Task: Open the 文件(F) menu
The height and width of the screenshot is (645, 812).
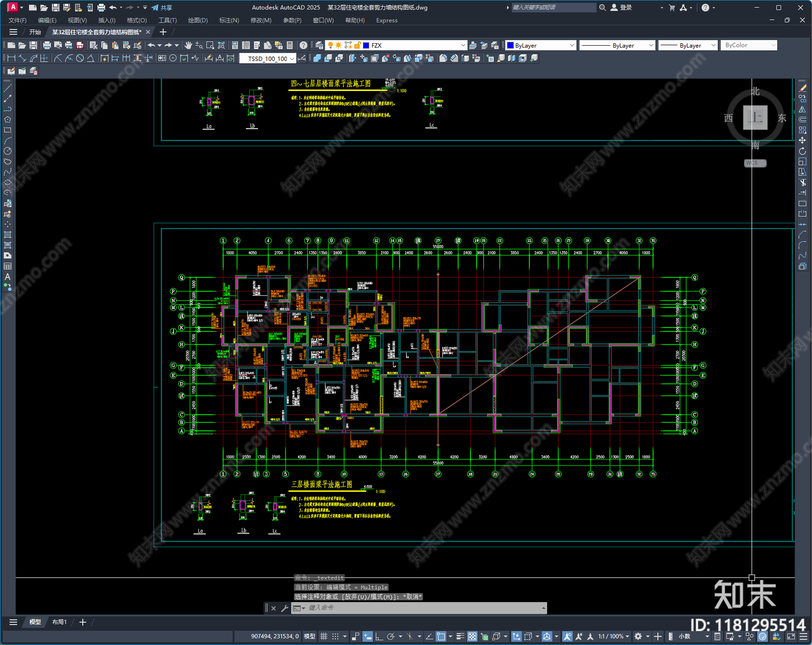Action: tap(18, 20)
